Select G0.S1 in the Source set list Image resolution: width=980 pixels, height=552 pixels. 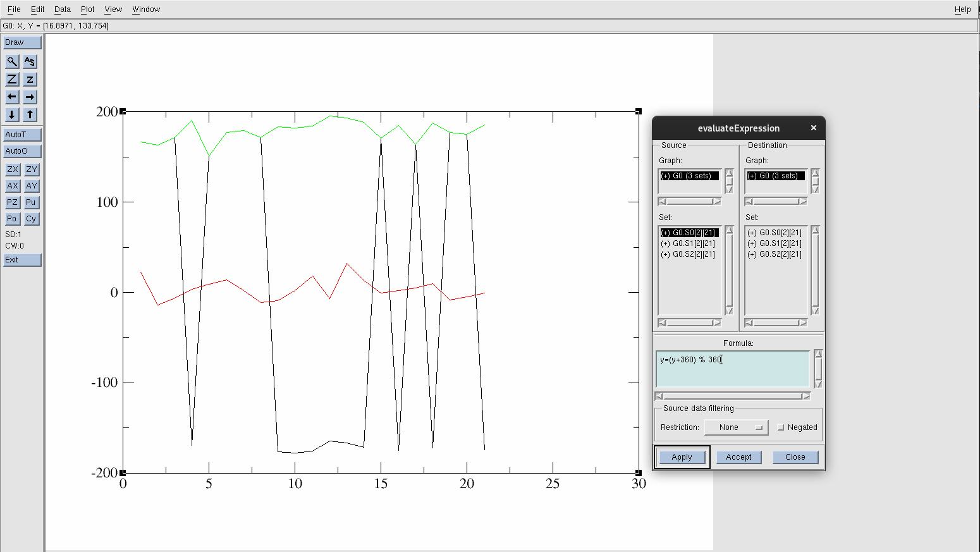[689, 243]
